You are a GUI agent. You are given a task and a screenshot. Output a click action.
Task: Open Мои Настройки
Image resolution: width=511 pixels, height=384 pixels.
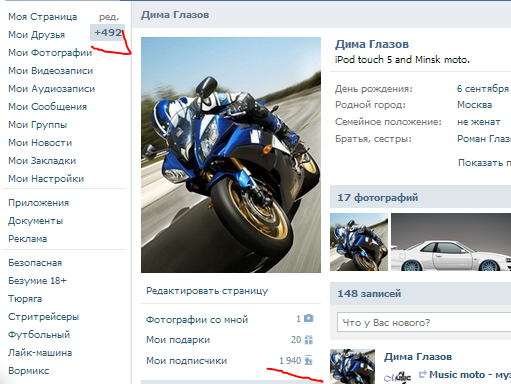pyautogui.click(x=46, y=179)
